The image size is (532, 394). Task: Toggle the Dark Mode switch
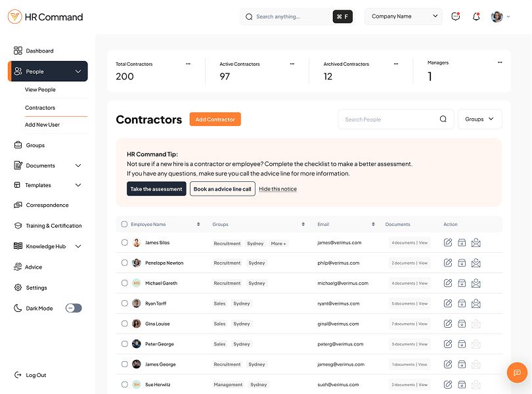click(x=74, y=308)
